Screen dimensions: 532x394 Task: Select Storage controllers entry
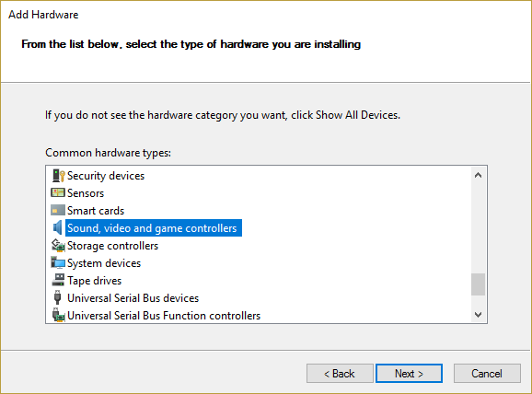112,246
